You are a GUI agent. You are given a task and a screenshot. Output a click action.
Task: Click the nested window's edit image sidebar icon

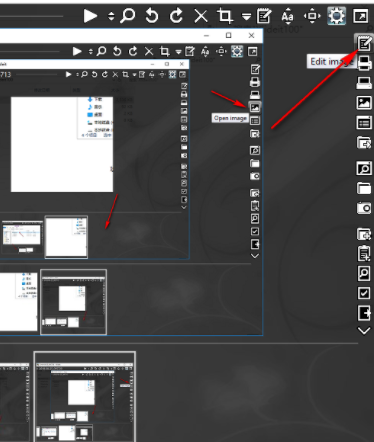pyautogui.click(x=255, y=69)
